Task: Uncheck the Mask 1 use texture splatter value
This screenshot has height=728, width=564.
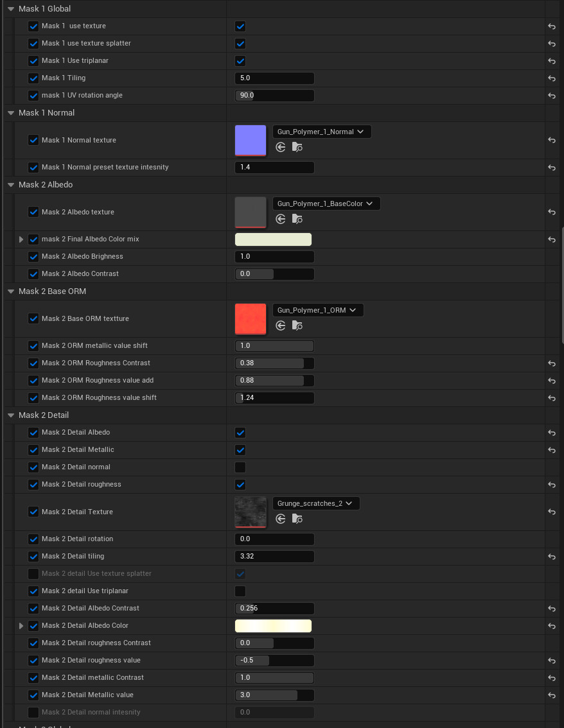Action: [x=240, y=44]
